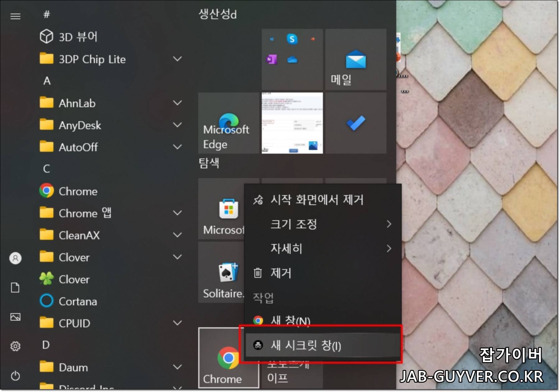Open the 자세히 submenu
560x392 pixels.
point(323,248)
